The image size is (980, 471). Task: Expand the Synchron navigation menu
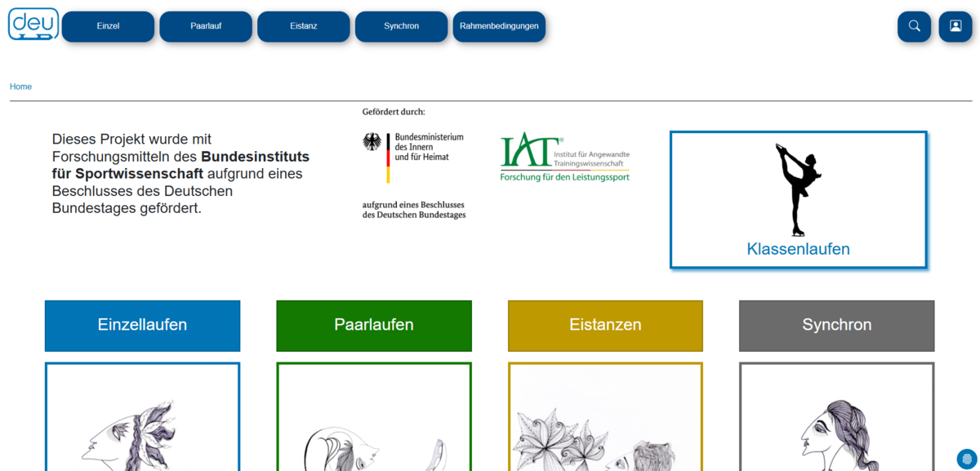pos(401,26)
